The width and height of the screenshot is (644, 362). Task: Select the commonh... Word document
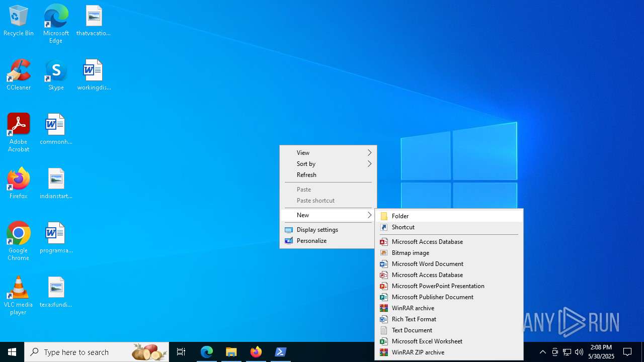tap(56, 130)
